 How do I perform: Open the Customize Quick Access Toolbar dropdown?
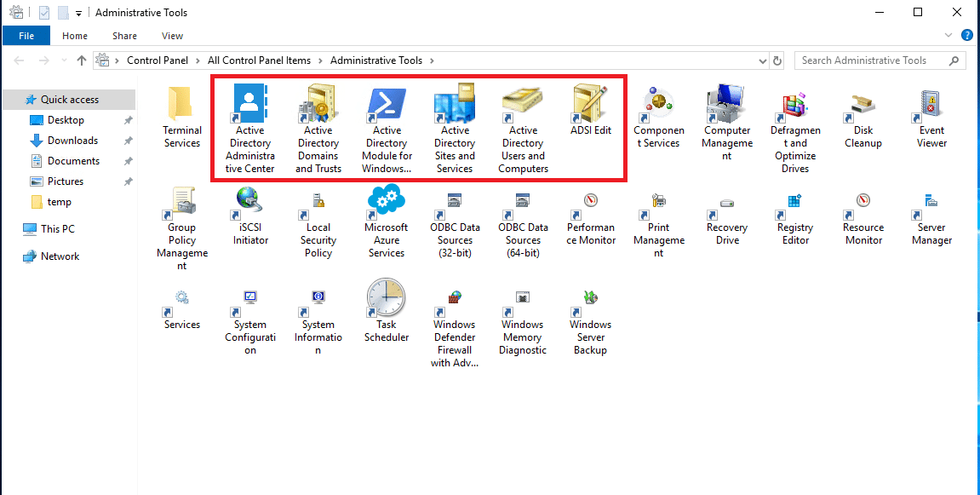78,13
